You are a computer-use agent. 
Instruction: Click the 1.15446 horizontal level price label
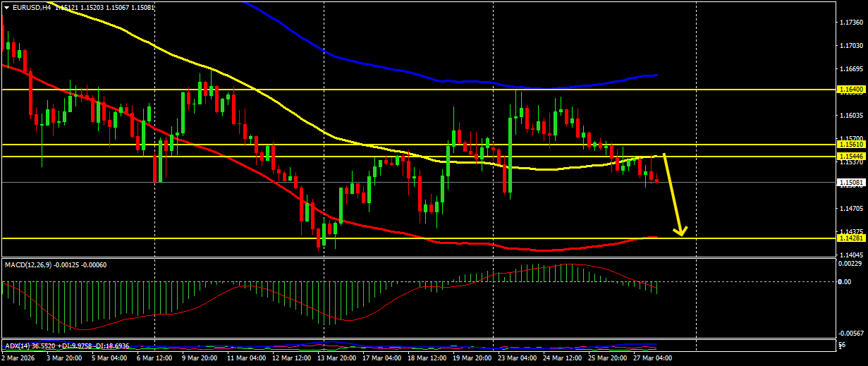pos(850,156)
